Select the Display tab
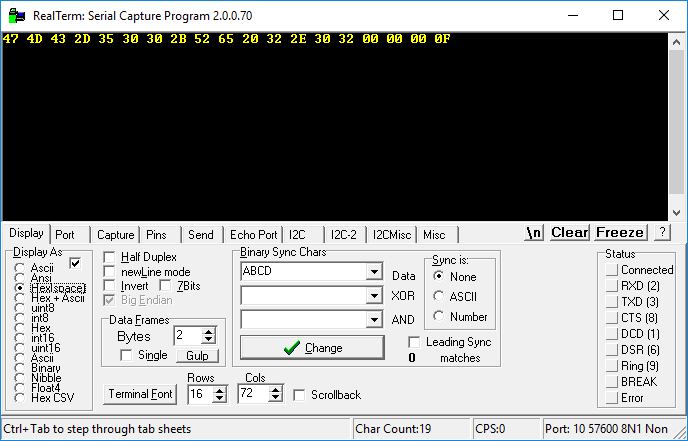 point(26,233)
